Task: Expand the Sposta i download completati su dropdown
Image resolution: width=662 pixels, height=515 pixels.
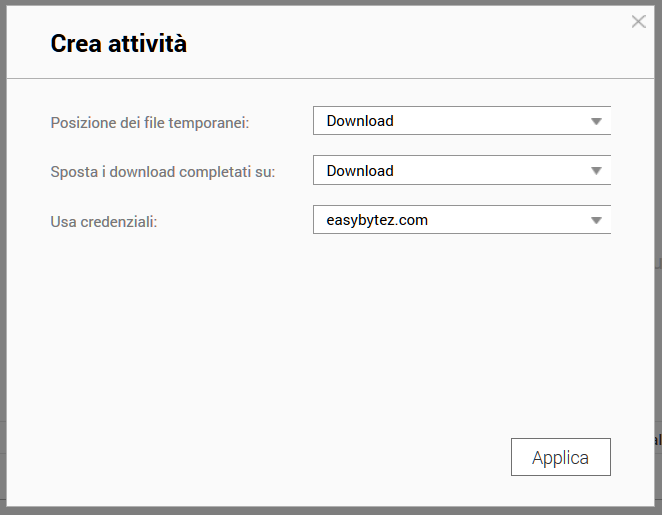Action: 460,171
